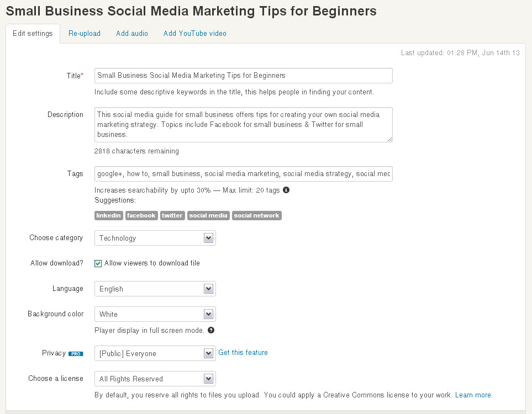The image size is (532, 414).
Task: Go to the Add YouTube video tab
Action: coord(195,34)
